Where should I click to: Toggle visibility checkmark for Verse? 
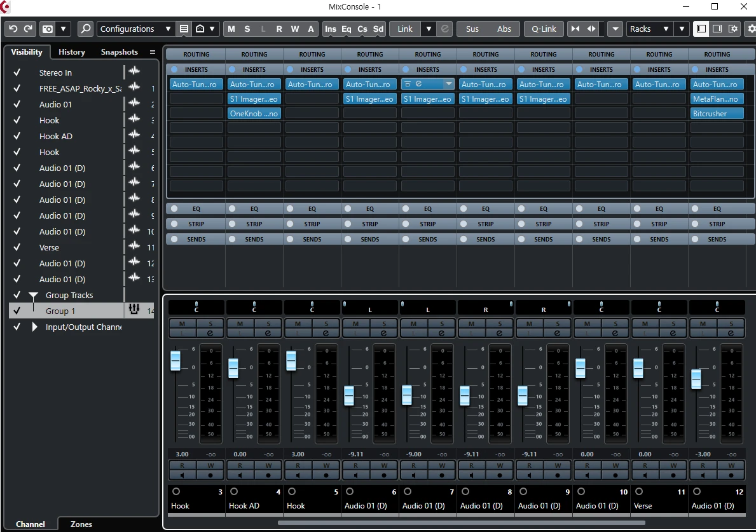pyautogui.click(x=17, y=247)
